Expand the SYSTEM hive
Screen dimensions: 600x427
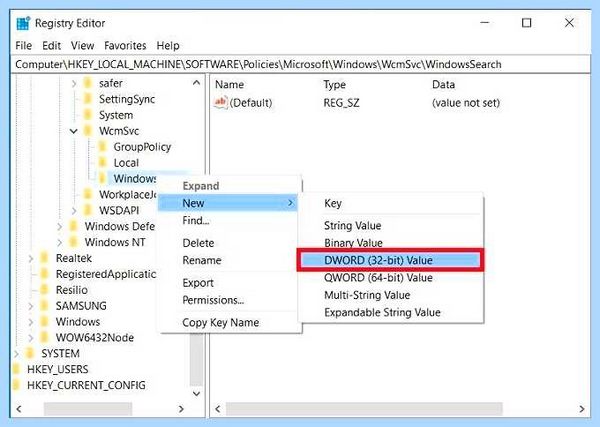click(x=16, y=354)
